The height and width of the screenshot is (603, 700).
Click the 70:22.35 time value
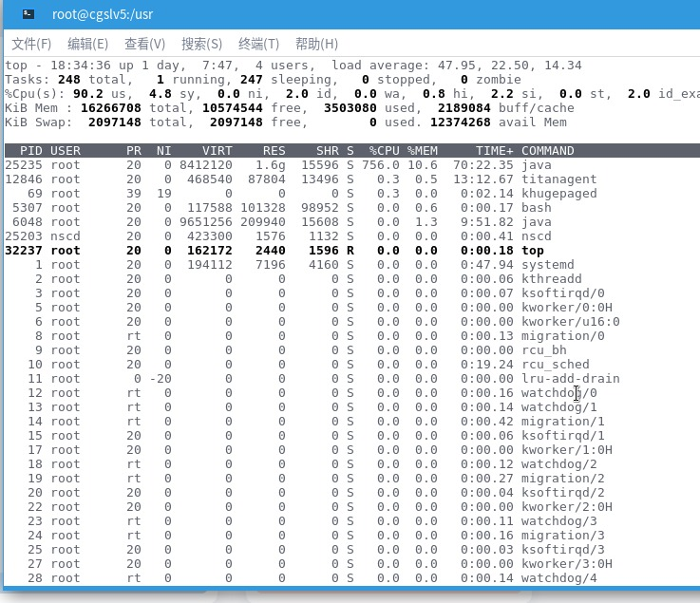[483, 165]
